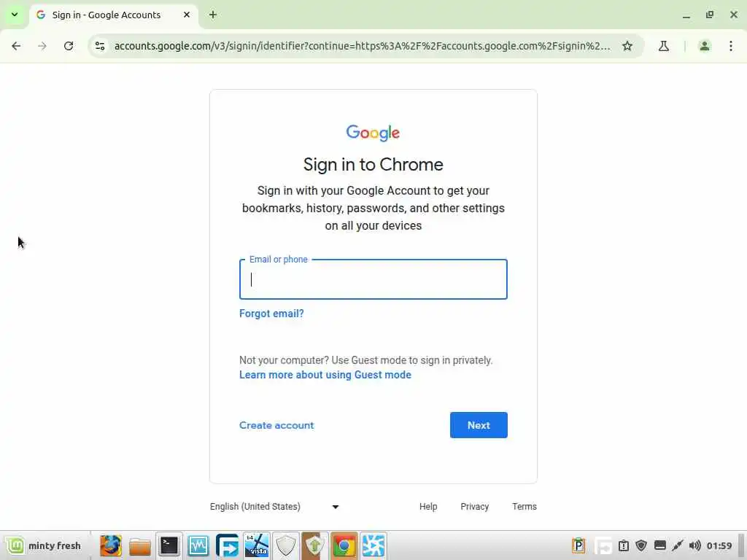Viewport: 747px width, 560px height.
Task: Reload the Google sign-in page
Action: (69, 46)
